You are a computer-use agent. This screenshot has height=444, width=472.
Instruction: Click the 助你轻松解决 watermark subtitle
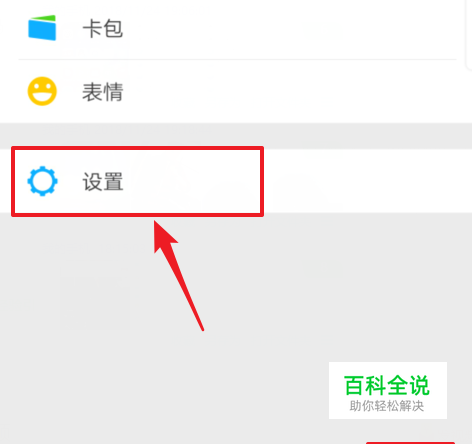click(x=387, y=406)
